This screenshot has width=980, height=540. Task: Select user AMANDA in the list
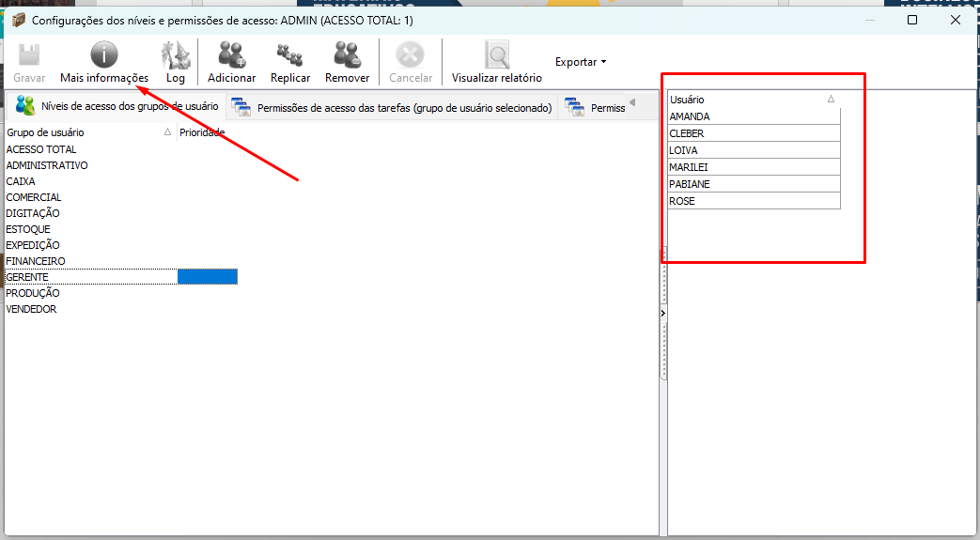point(754,116)
